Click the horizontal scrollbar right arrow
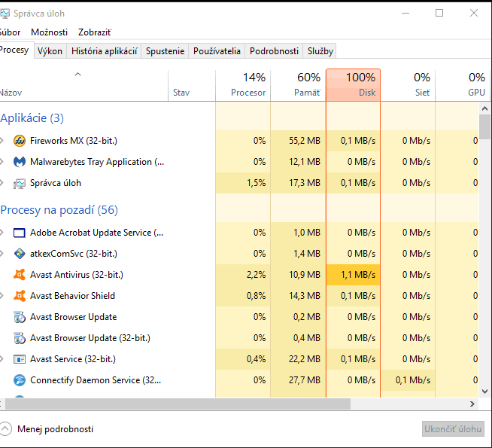This screenshot has width=492, height=448. pos(472,404)
